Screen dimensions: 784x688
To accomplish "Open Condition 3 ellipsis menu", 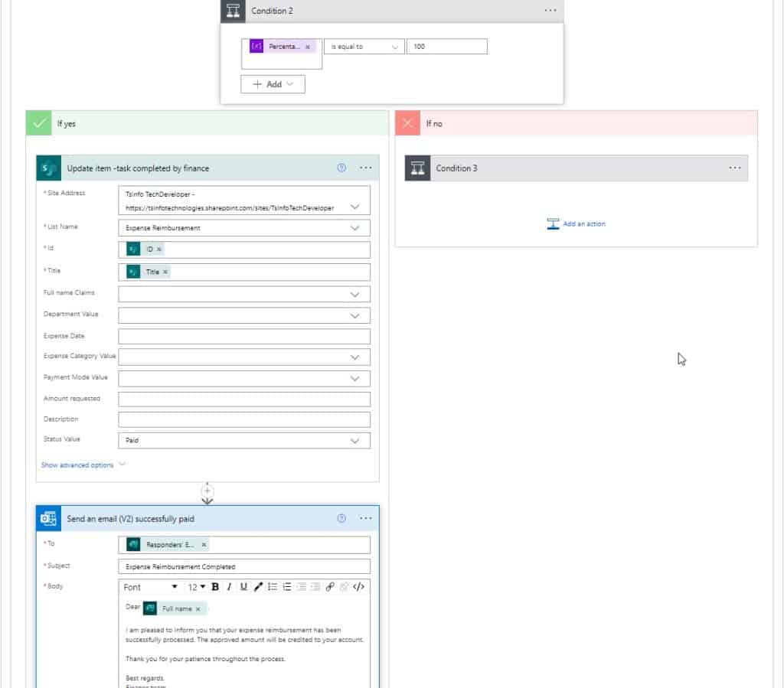I will [x=734, y=168].
